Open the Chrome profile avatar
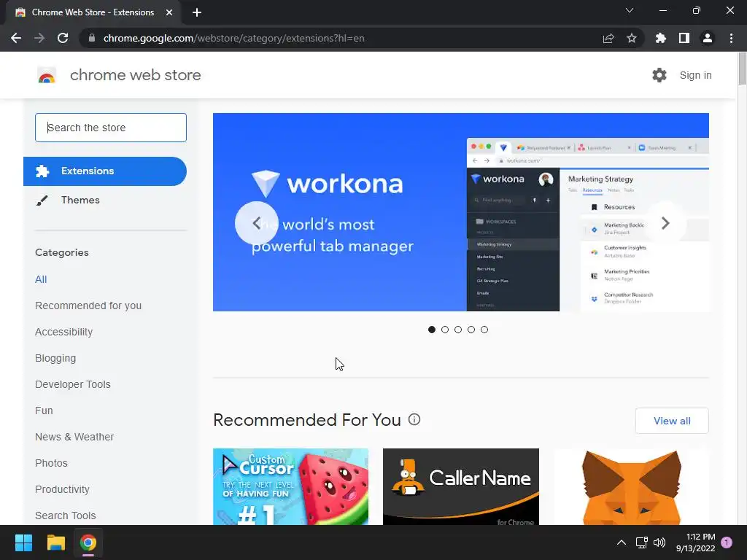The width and height of the screenshot is (747, 560). coord(708,38)
